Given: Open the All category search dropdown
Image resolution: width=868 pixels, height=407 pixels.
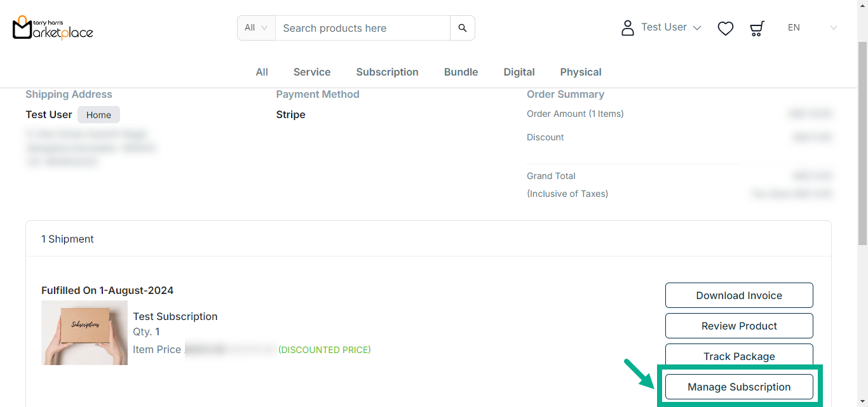Looking at the screenshot, I should (x=256, y=28).
